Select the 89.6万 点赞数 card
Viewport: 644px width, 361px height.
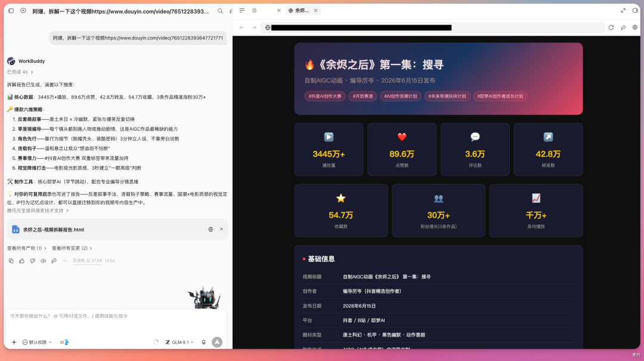coord(402,149)
